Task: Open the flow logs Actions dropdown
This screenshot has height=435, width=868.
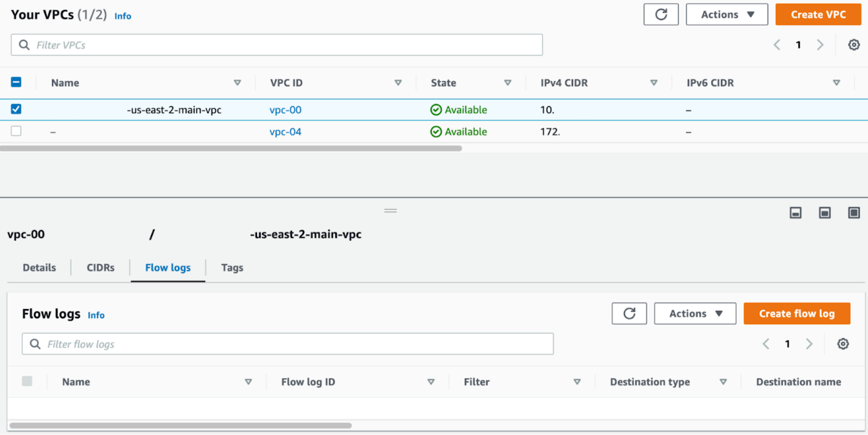Action: click(694, 314)
